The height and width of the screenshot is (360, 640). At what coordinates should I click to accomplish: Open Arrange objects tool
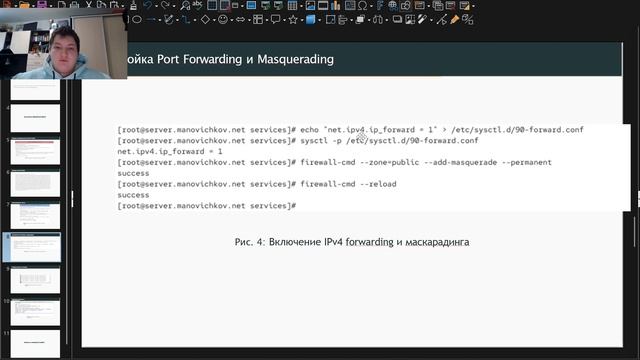point(360,19)
